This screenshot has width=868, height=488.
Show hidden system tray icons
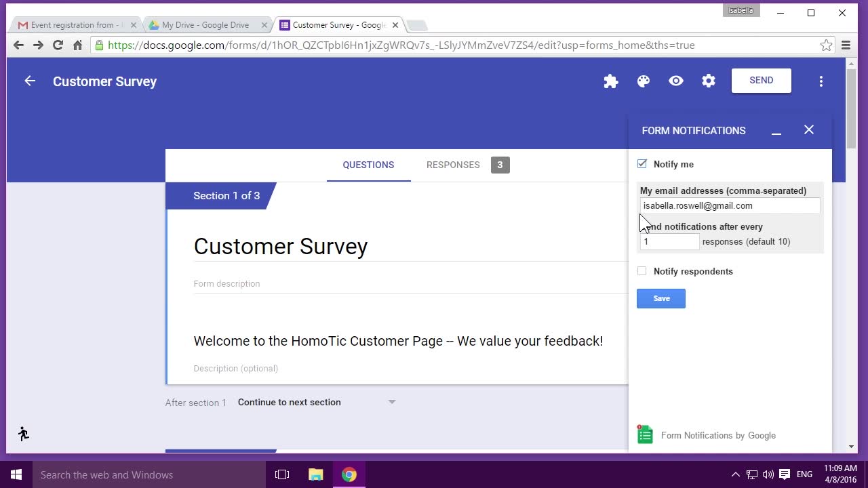[x=735, y=474]
